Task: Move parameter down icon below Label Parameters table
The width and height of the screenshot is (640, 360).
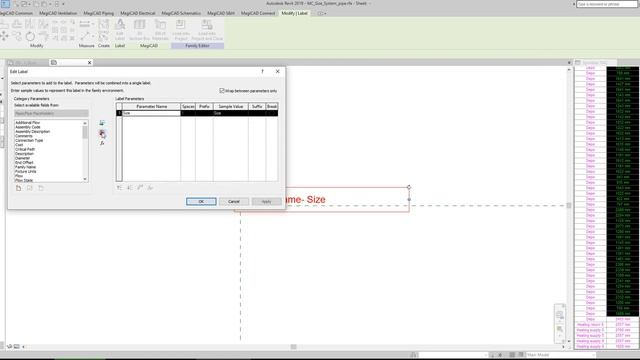Action: tap(130, 188)
